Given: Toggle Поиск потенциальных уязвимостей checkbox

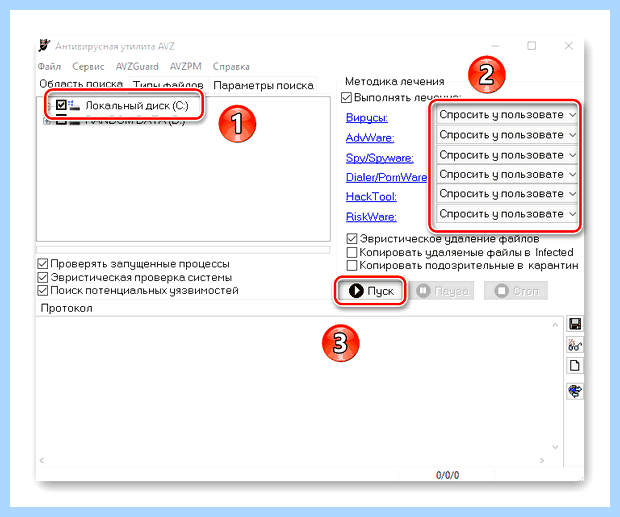Looking at the screenshot, I should 42,291.
